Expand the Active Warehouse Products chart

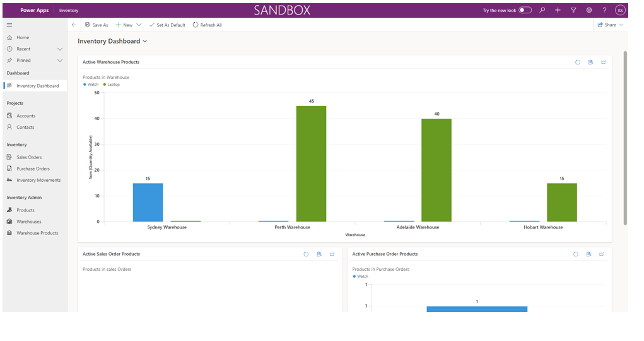[604, 63]
